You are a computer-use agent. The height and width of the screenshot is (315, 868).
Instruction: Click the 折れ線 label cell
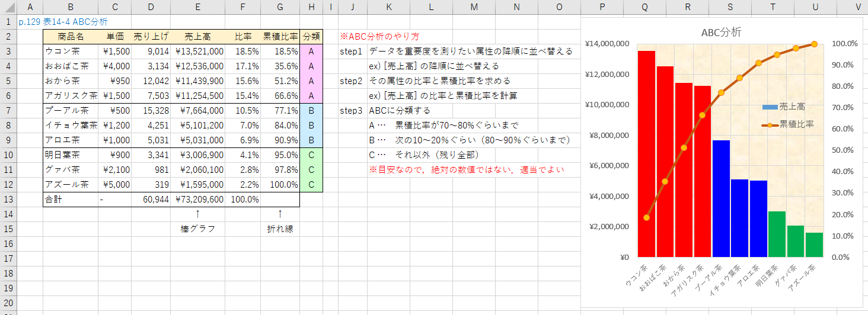pos(280,229)
